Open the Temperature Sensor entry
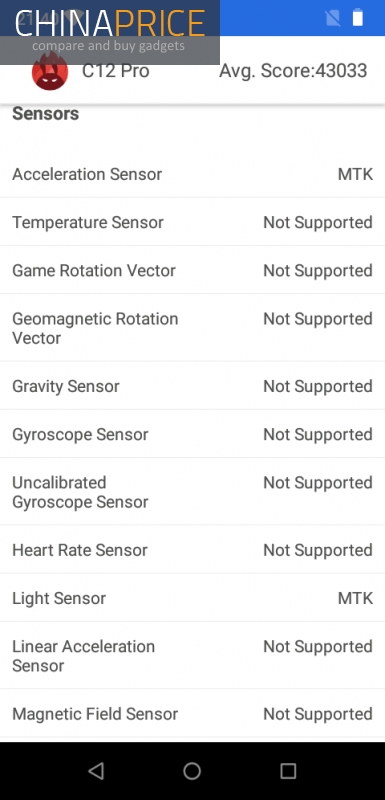 [x=192, y=222]
